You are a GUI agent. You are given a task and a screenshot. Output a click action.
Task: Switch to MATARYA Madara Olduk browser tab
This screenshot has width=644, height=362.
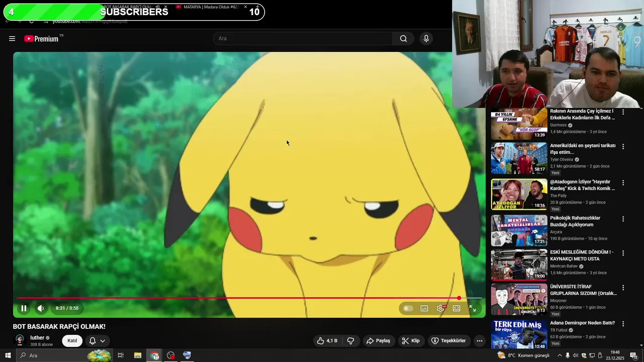[210, 7]
